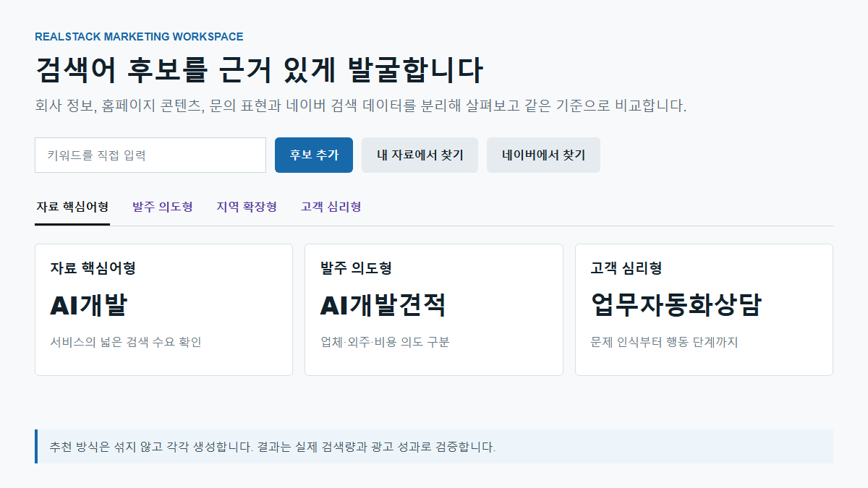868x488 pixels.
Task: Open the 지역 확장형 tab
Action: [247, 207]
